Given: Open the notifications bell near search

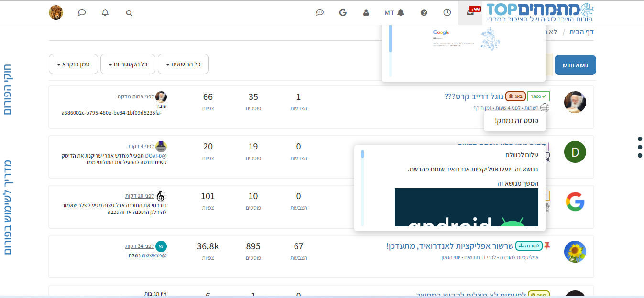Looking at the screenshot, I should point(105,12).
